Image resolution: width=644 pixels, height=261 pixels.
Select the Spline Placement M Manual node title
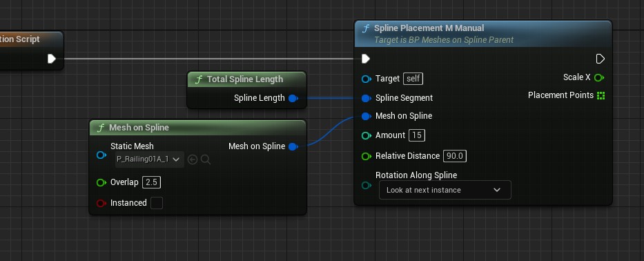point(429,28)
